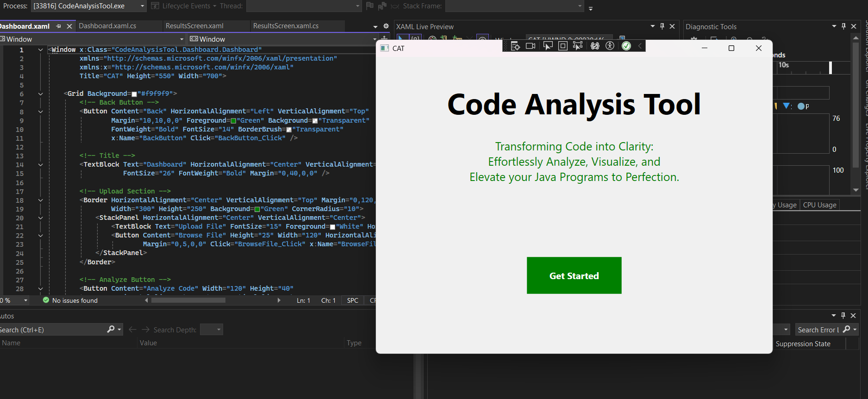Collapse the Back Button element at line 8
Image resolution: width=868 pixels, height=399 pixels.
point(41,112)
